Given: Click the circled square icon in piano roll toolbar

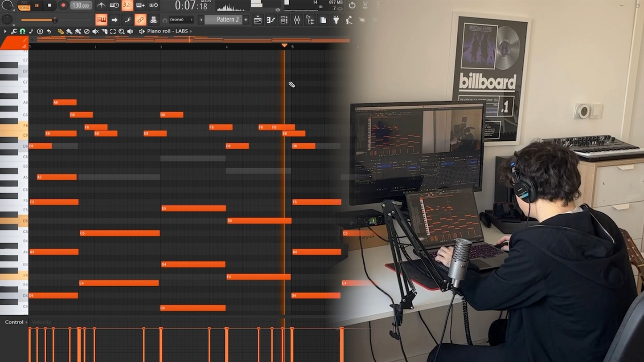Looking at the screenshot, I should [40, 32].
